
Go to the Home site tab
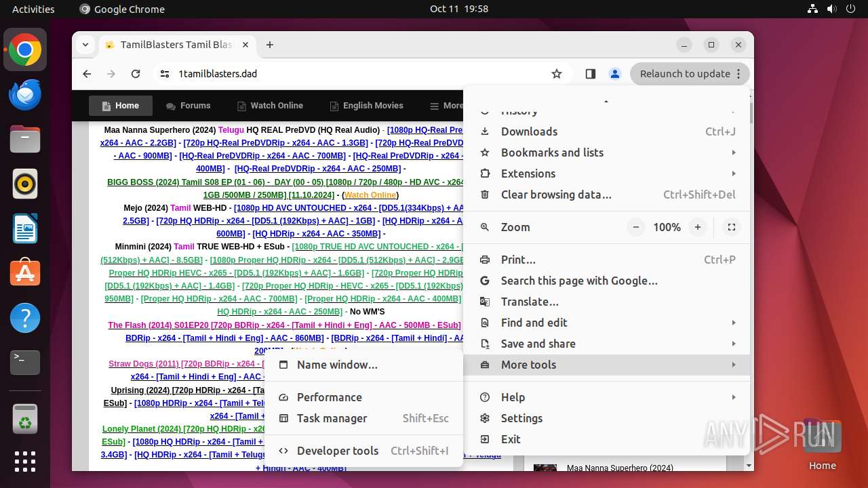121,106
